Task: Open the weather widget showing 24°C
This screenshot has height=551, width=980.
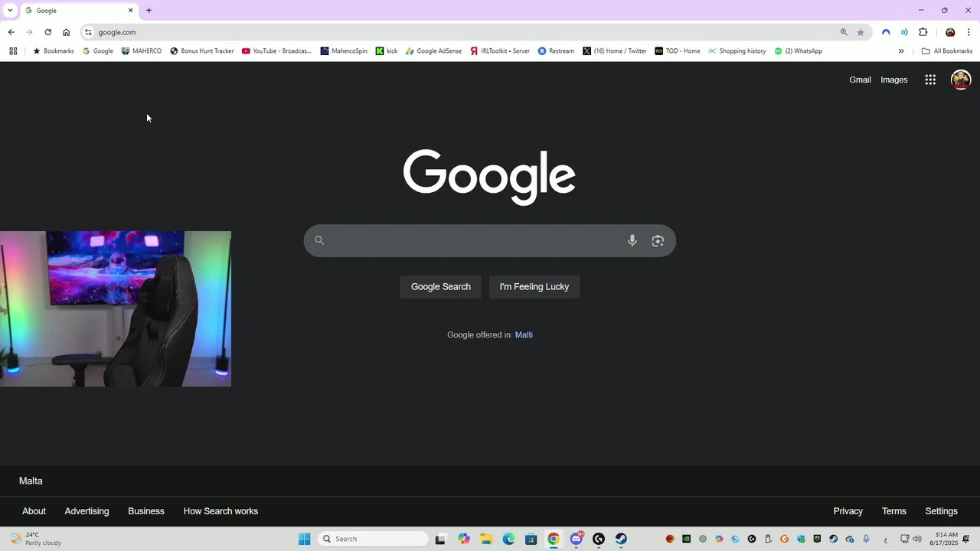Action: 35,539
